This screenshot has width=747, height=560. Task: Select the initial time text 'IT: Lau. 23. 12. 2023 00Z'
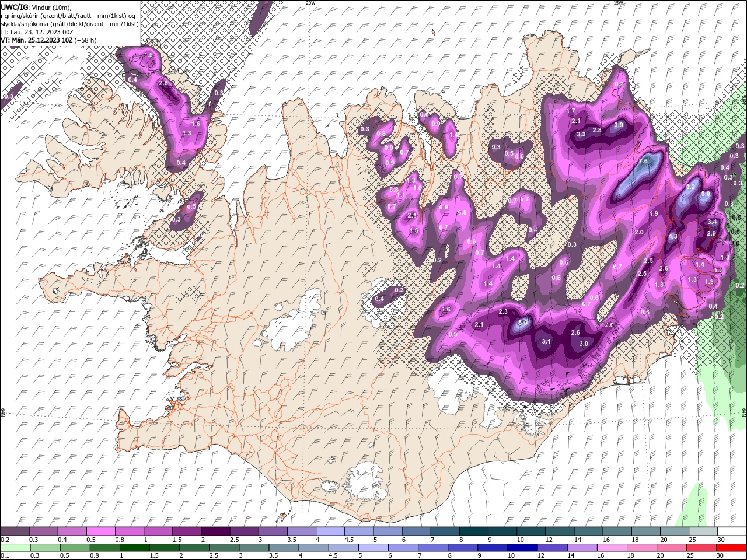click(37, 32)
